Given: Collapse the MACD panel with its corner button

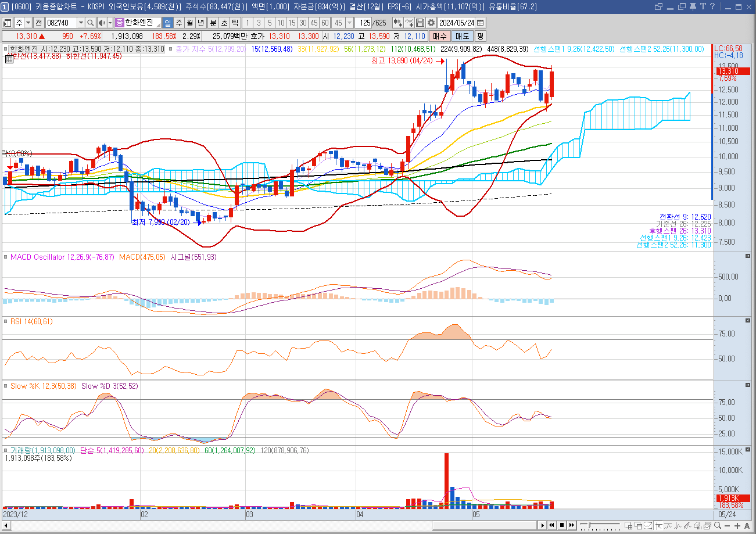Looking at the screenshot, I should (748, 256).
